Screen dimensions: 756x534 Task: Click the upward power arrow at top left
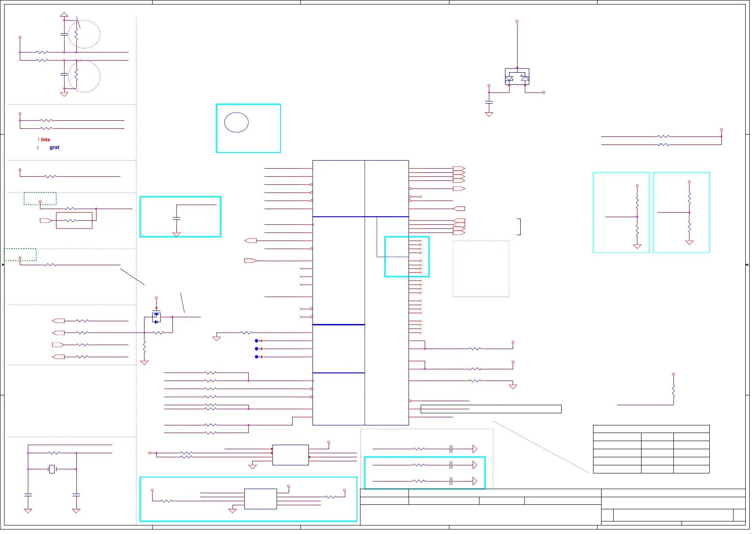coord(64,15)
